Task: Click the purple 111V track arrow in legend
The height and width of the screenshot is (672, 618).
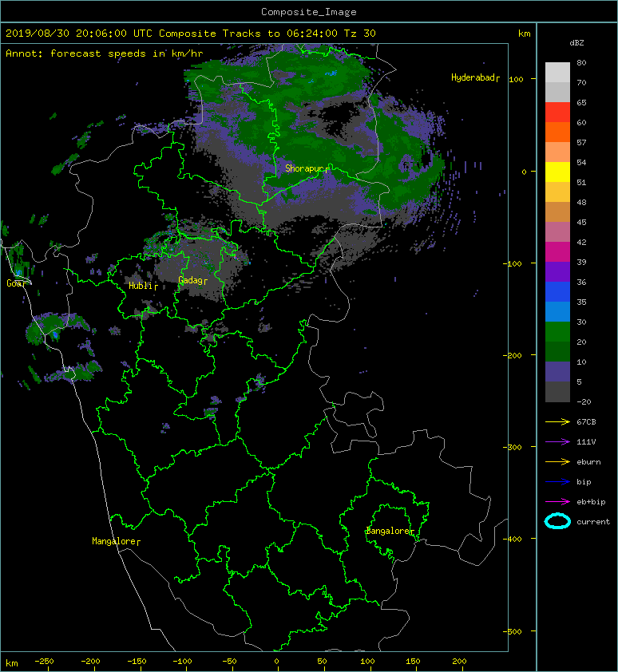Action: pyautogui.click(x=557, y=442)
